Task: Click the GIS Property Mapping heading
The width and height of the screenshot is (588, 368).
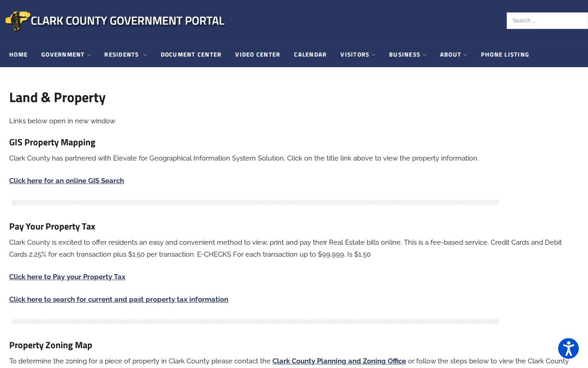Action: click(x=52, y=142)
